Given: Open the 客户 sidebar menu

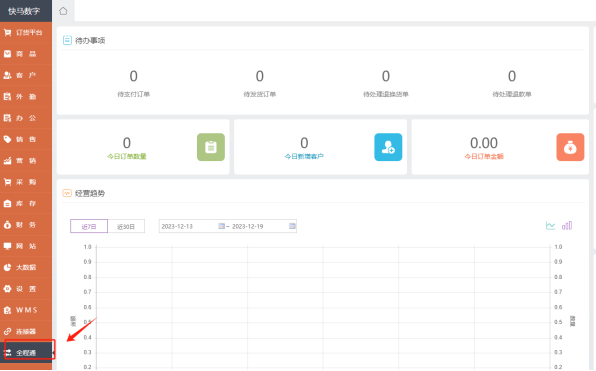Looking at the screenshot, I should tap(26, 75).
